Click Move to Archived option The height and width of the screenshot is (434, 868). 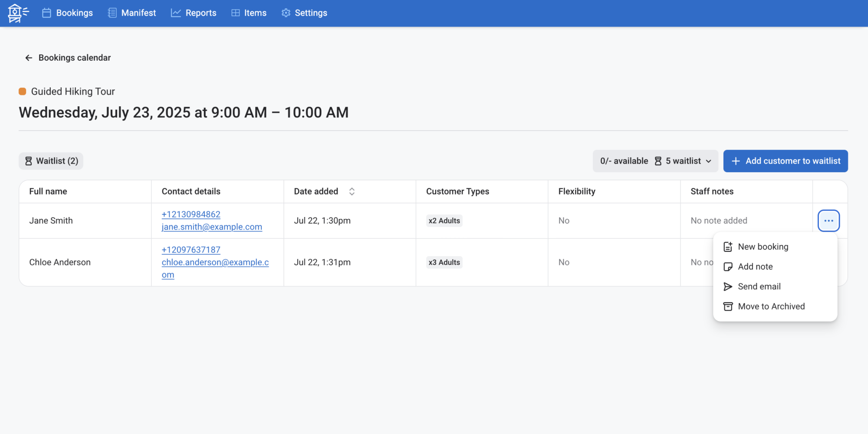(x=771, y=306)
